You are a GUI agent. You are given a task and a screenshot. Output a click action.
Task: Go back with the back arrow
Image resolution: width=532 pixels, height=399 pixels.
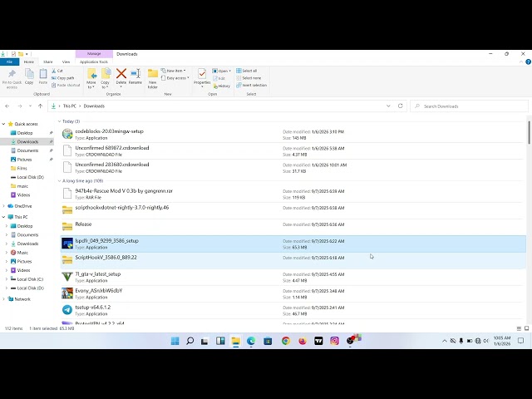(7, 106)
